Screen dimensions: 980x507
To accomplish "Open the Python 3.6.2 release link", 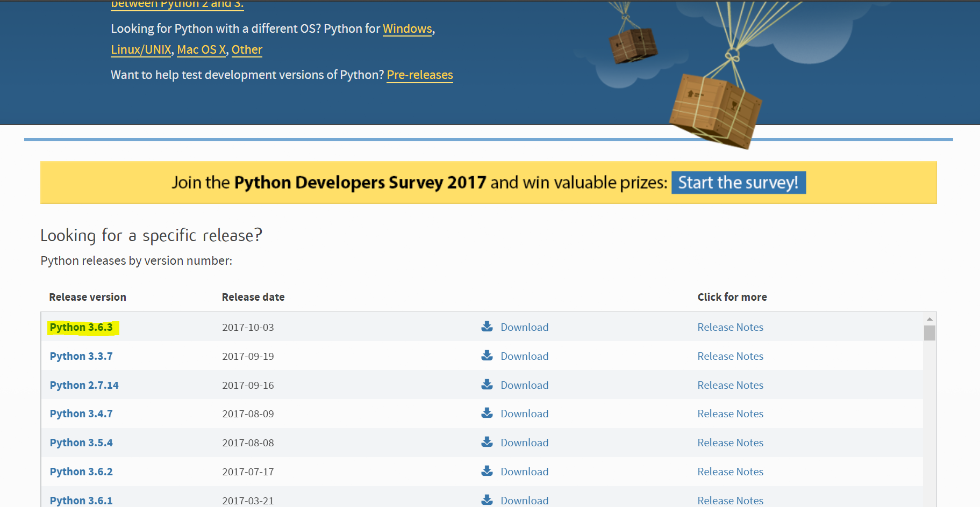I will (x=81, y=472).
